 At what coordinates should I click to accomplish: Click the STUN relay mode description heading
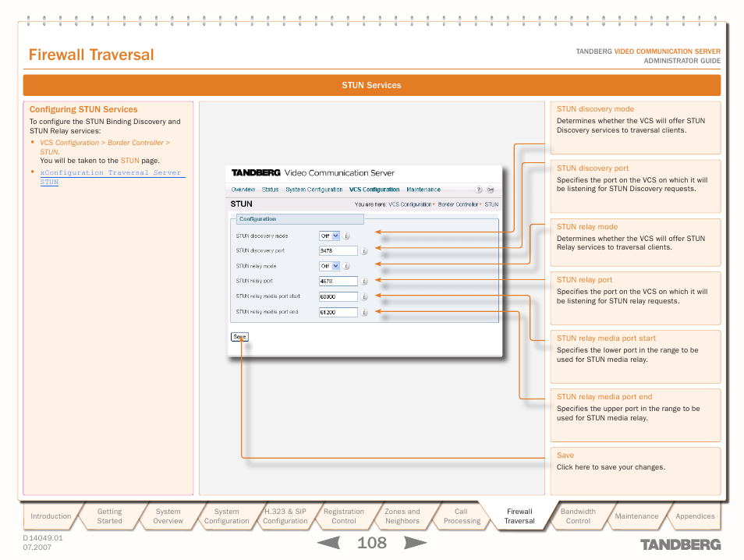coord(587,227)
